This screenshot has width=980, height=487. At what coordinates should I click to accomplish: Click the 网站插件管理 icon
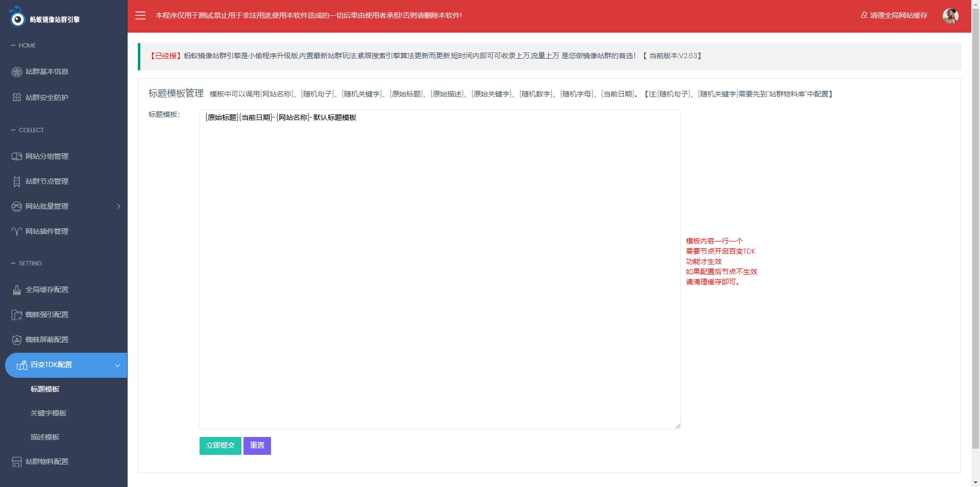(17, 232)
